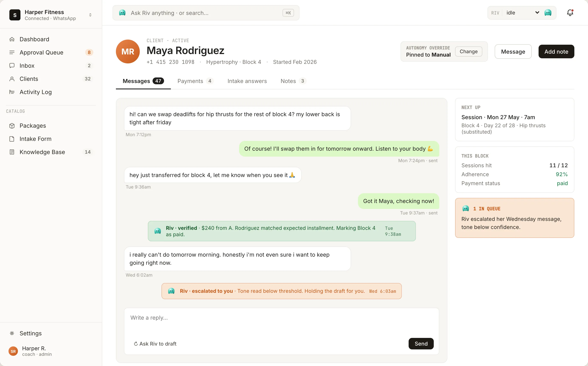The width and height of the screenshot is (588, 366).
Task: Click the Send button
Action: [x=421, y=344]
